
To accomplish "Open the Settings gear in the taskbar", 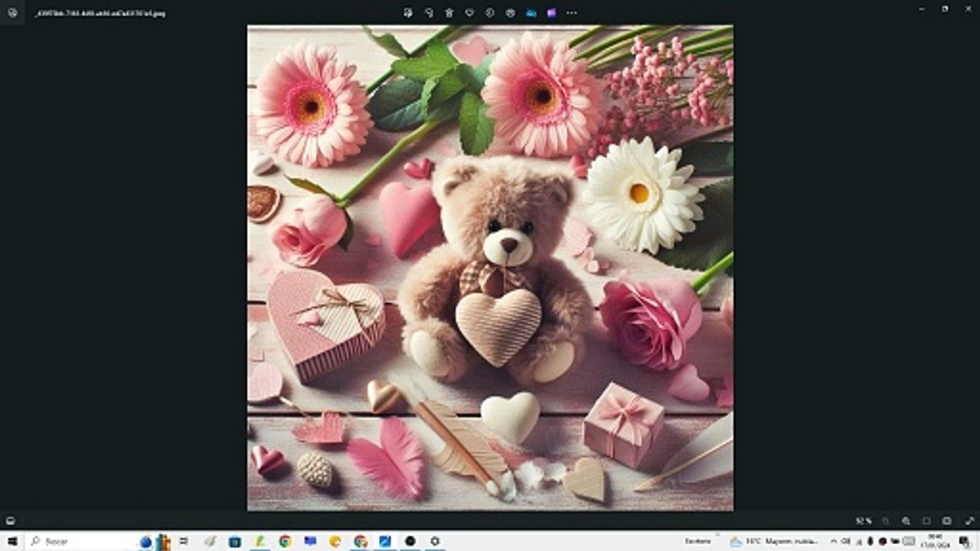I will tap(435, 541).
